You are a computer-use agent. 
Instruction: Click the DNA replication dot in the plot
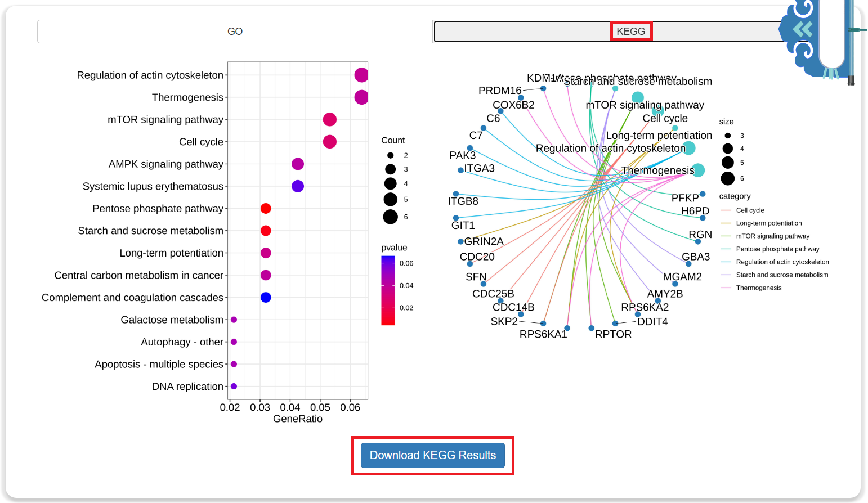click(234, 387)
